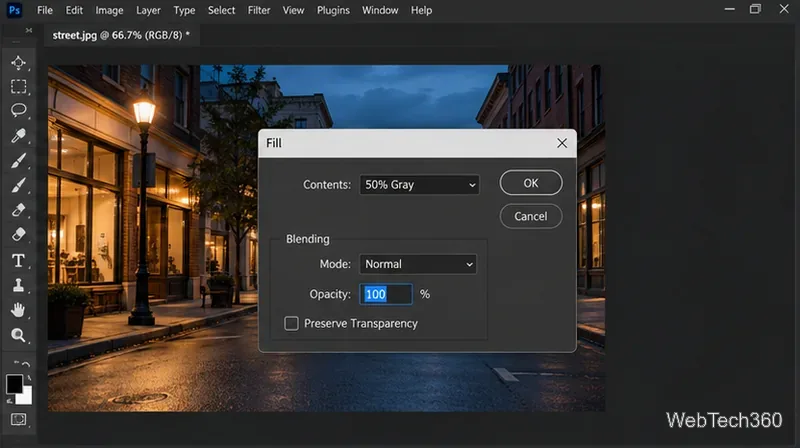The width and height of the screenshot is (800, 448).
Task: Collapse the toolbar panel at its top
Action: 29,30
